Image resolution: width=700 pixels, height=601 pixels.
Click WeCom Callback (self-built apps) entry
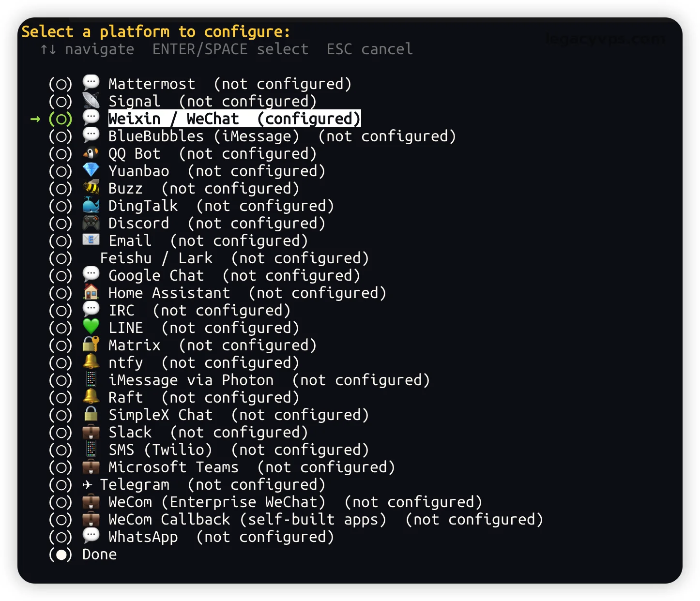click(x=247, y=519)
